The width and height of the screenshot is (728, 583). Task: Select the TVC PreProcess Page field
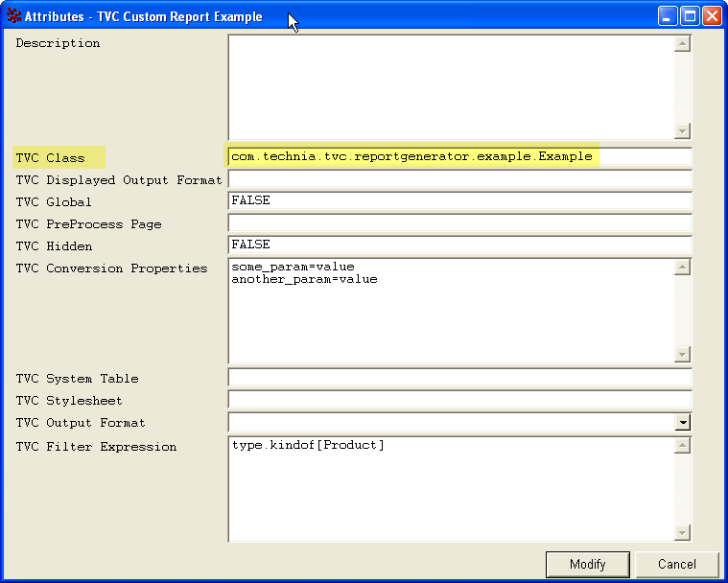458,223
